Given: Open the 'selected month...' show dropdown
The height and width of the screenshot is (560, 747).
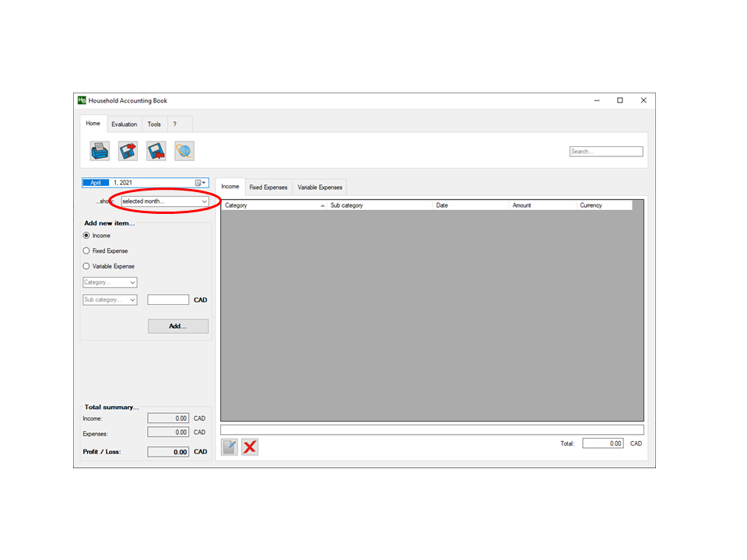Looking at the screenshot, I should (165, 201).
